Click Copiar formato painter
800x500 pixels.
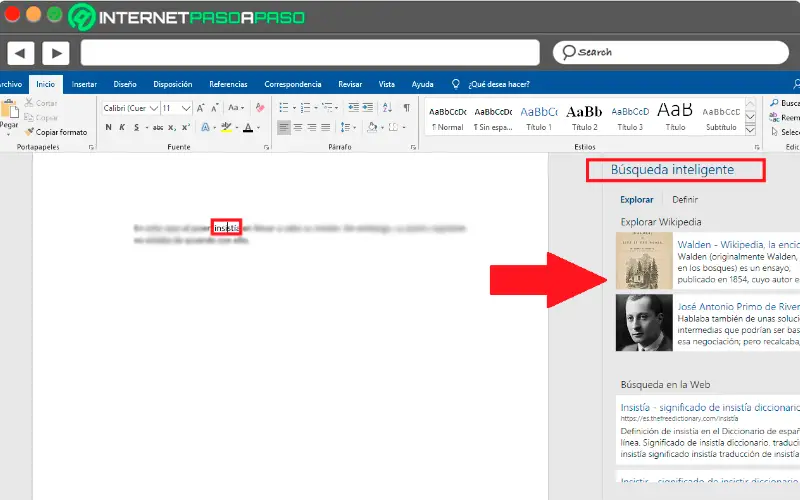click(x=56, y=132)
